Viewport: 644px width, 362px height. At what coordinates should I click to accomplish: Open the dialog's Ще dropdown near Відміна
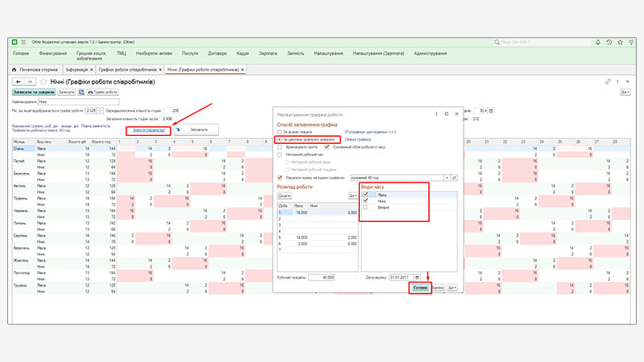tap(453, 287)
